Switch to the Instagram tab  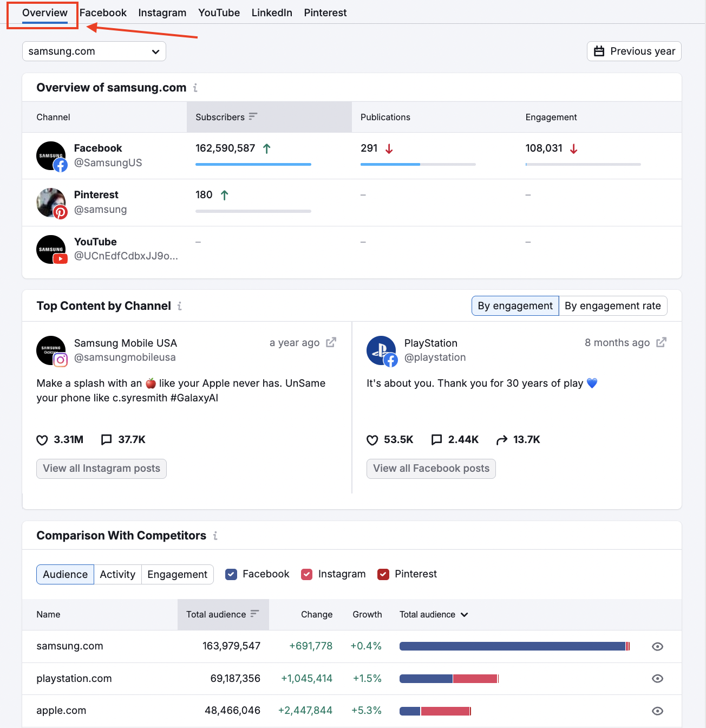(x=162, y=12)
